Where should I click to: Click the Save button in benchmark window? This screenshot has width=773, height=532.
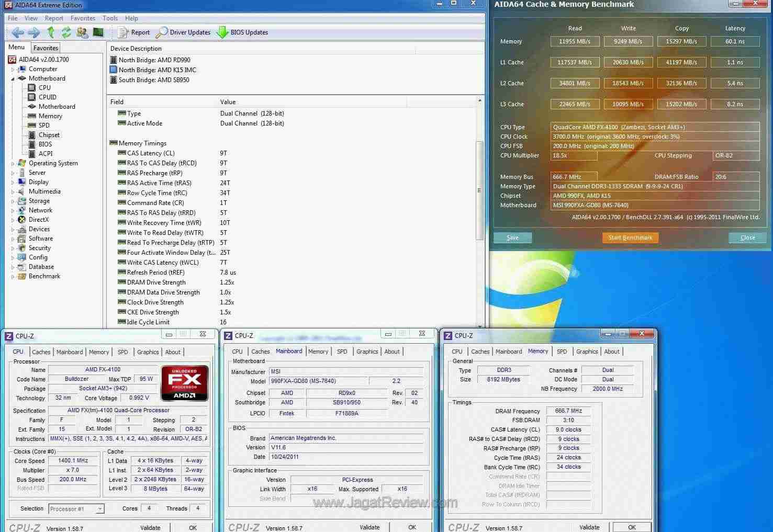[x=512, y=237]
